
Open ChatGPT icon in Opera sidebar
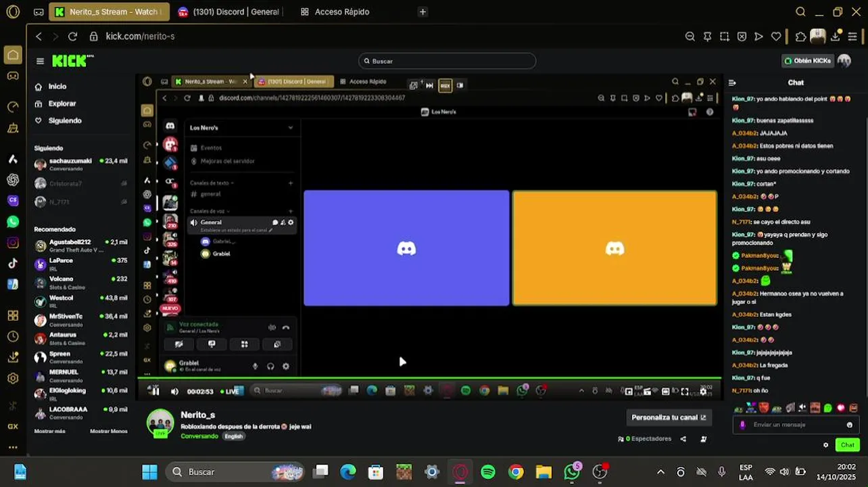(13, 180)
